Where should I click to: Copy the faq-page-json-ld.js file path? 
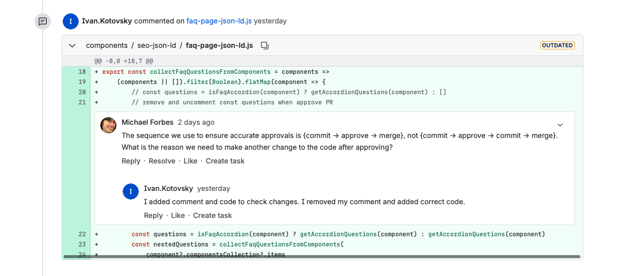[x=265, y=45]
